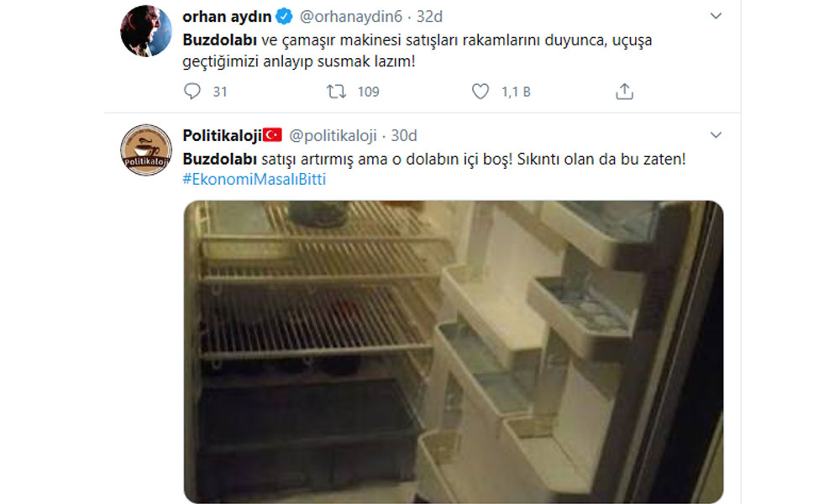The width and height of the screenshot is (840, 504).
Task: Click the Politikaloji display name
Action: point(222,135)
